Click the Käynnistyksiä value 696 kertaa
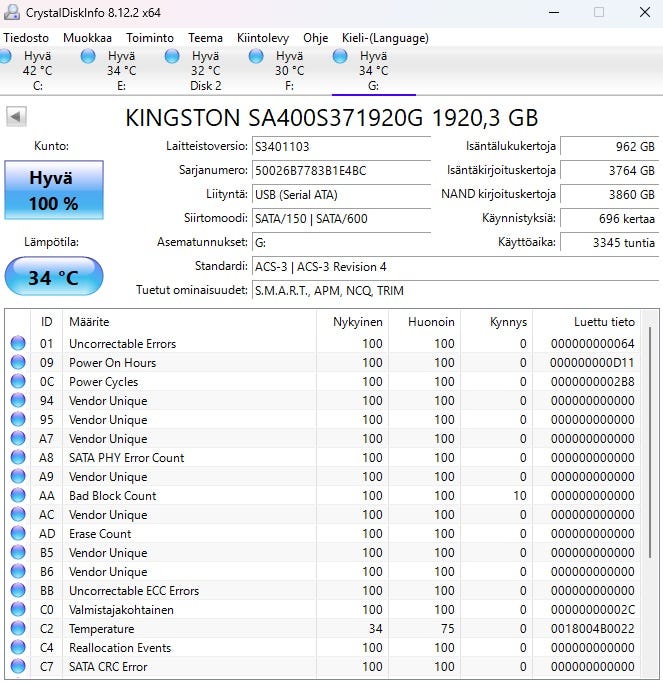 click(609, 218)
